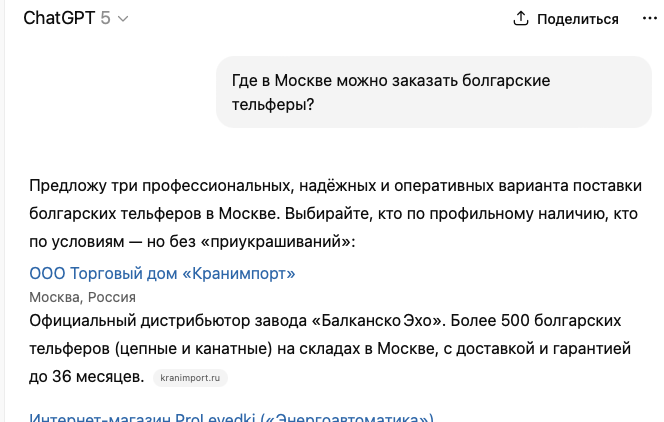
Task: Click the Официальный дистрибьютор description paragraph
Action: pos(330,348)
